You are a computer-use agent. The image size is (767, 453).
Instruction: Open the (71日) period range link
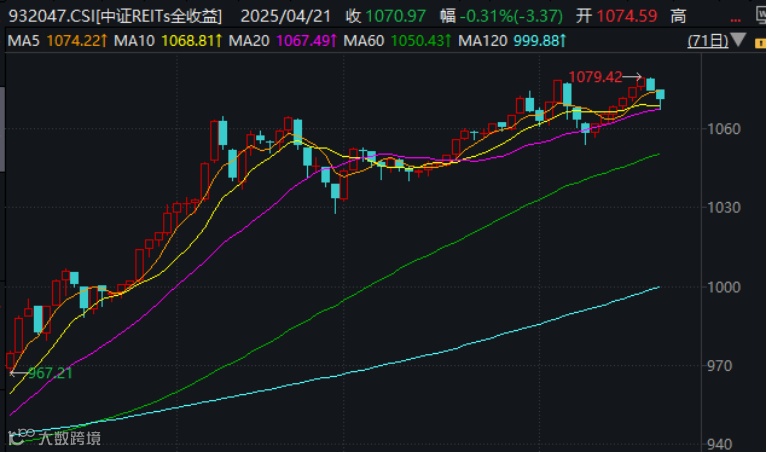[708, 41]
